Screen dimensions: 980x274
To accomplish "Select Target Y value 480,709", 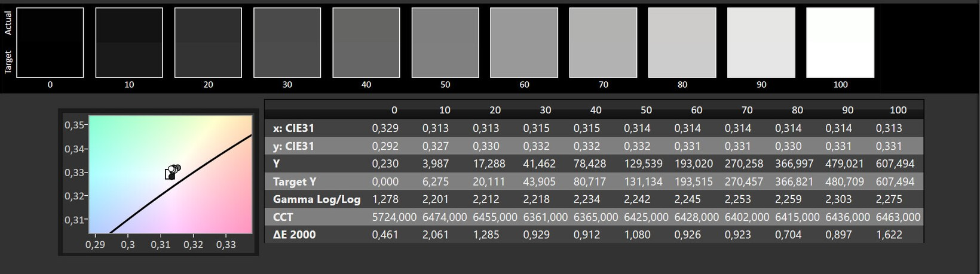I will point(844,181).
